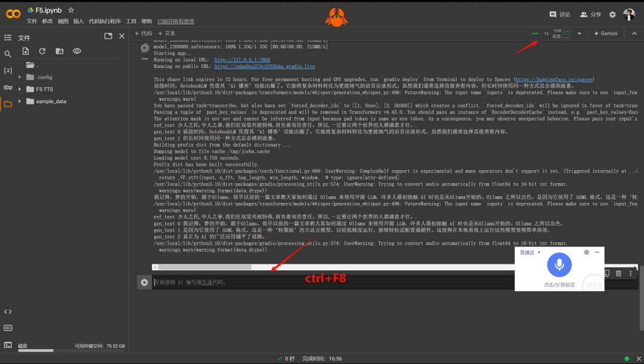Viewport: 644px width, 364px height.
Task: Open the variable inspector {x} panel
Action: (x=8, y=70)
